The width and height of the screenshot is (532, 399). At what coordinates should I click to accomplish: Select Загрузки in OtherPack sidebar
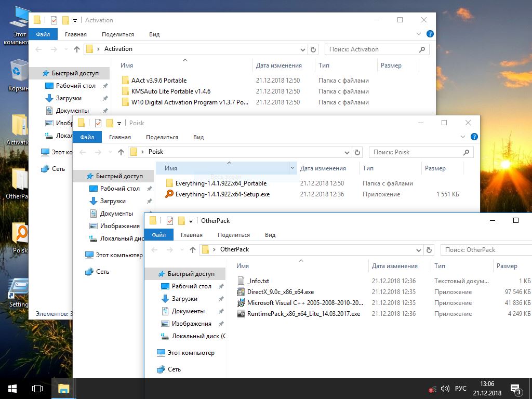point(184,299)
